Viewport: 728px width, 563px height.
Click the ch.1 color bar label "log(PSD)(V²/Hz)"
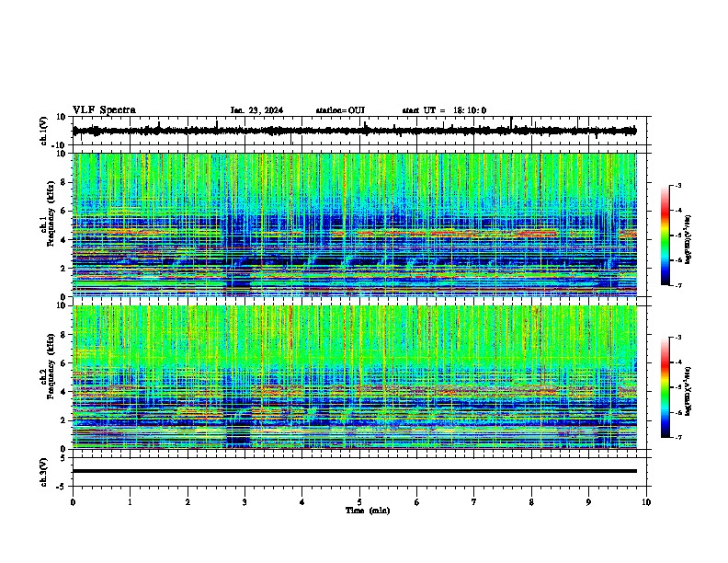[688, 240]
